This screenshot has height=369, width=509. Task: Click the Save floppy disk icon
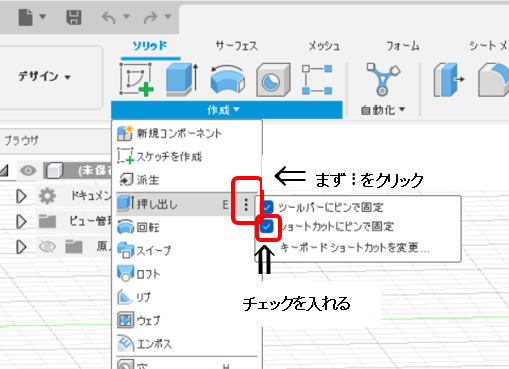74,17
